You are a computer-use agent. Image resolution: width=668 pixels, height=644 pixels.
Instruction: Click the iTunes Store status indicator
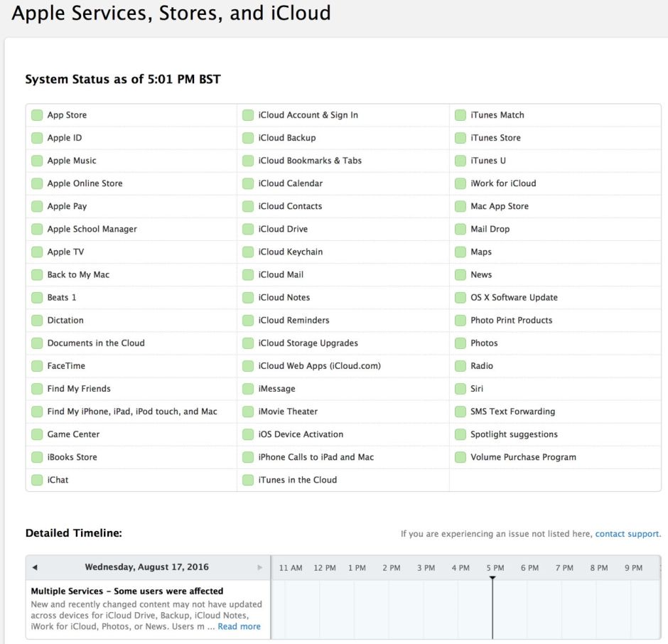coord(460,137)
